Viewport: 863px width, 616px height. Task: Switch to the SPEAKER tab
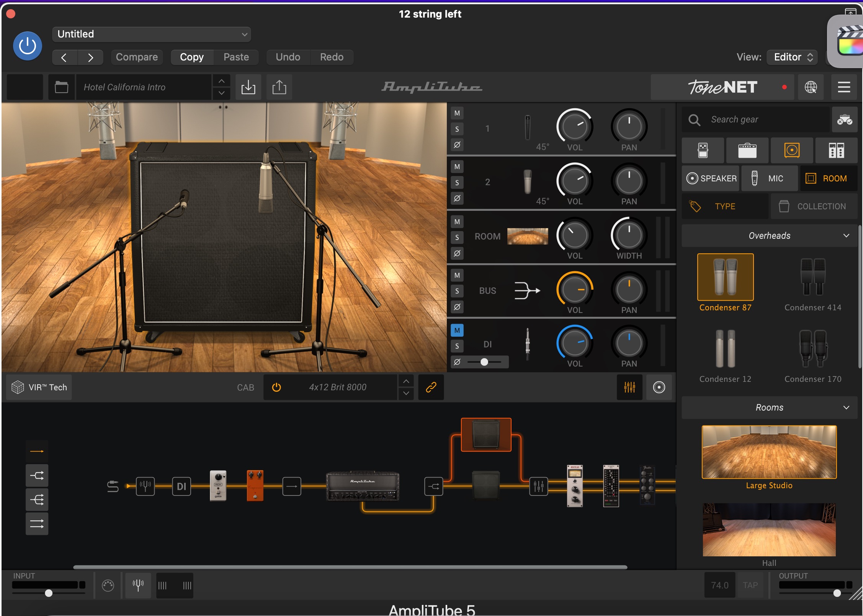(x=711, y=178)
